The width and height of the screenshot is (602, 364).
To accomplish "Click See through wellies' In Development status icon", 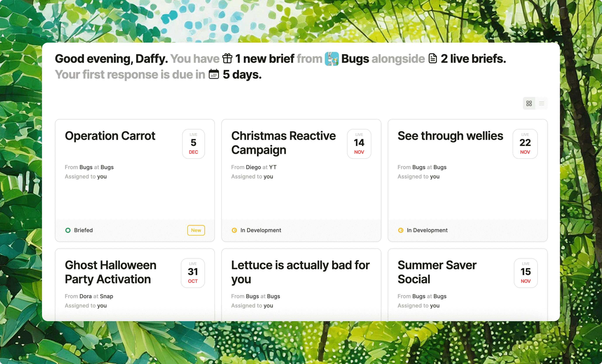I will pyautogui.click(x=401, y=230).
